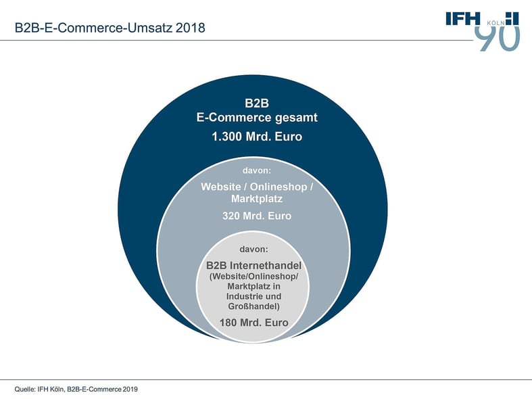
Task: Click the white 'Marktplatz' label in middle circle
Action: coord(257,198)
